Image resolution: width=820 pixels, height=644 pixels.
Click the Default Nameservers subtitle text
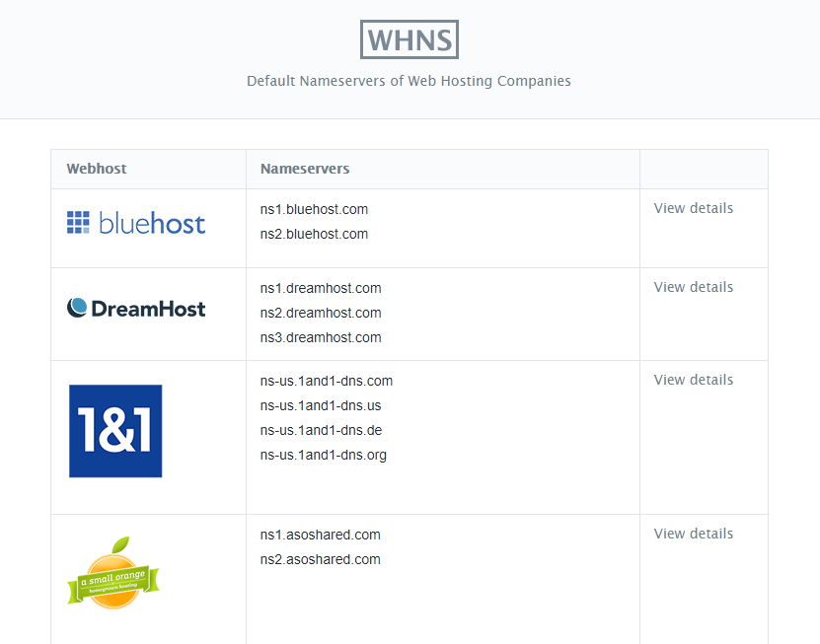click(x=409, y=81)
